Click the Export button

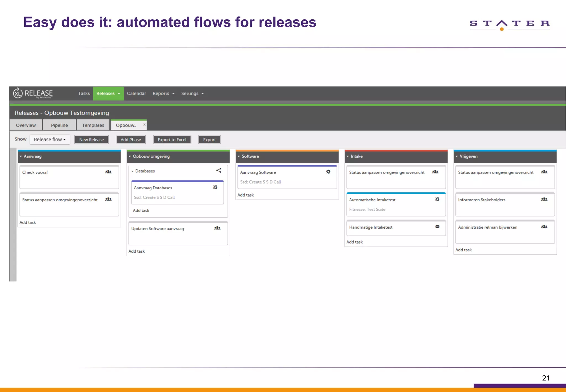(209, 140)
